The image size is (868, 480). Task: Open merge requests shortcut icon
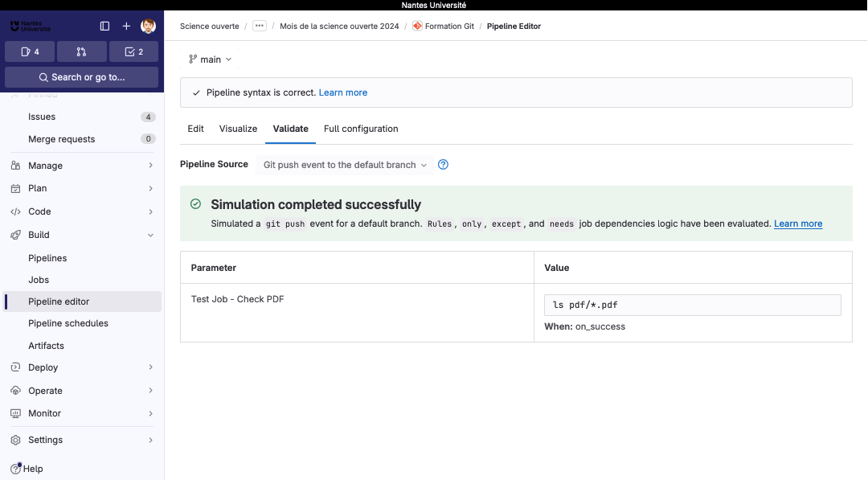pos(81,51)
